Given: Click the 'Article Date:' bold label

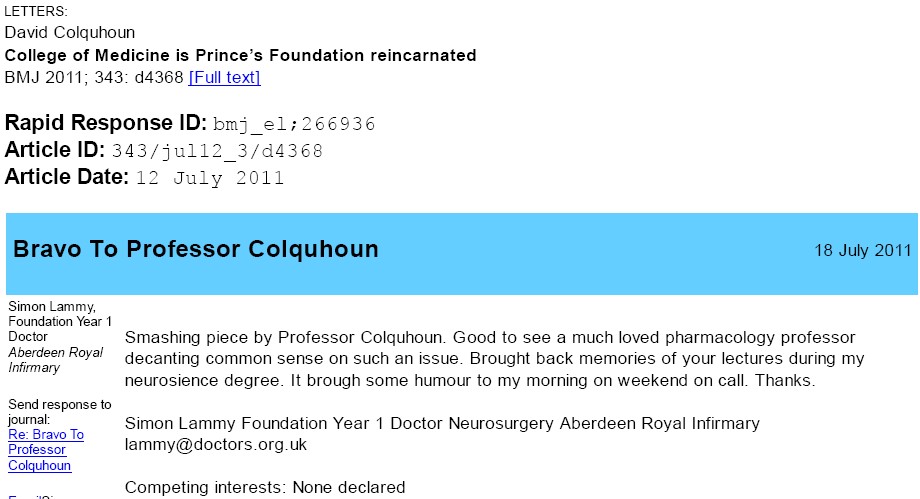Looking at the screenshot, I should 66,177.
